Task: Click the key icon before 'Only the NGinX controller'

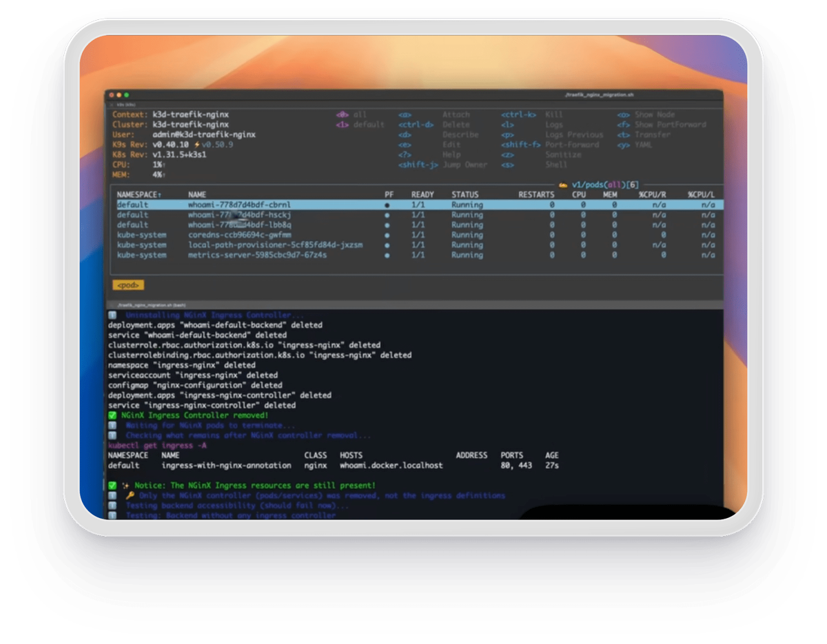Action: click(130, 495)
